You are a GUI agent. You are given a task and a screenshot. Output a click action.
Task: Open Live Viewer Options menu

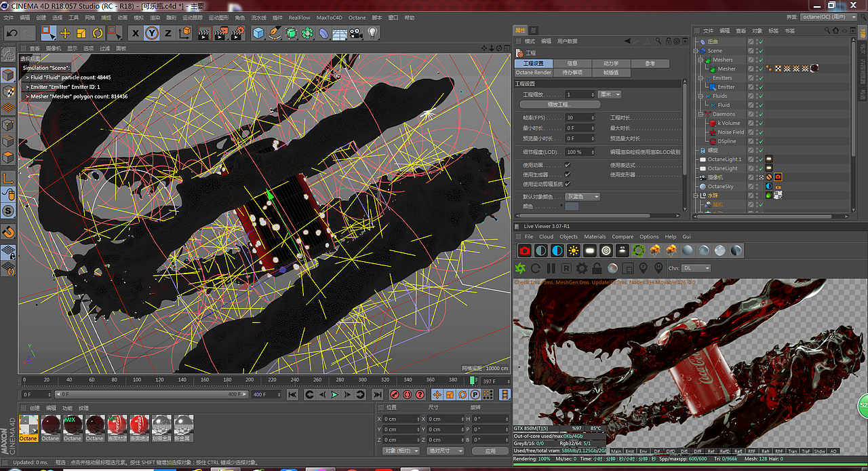click(x=649, y=237)
